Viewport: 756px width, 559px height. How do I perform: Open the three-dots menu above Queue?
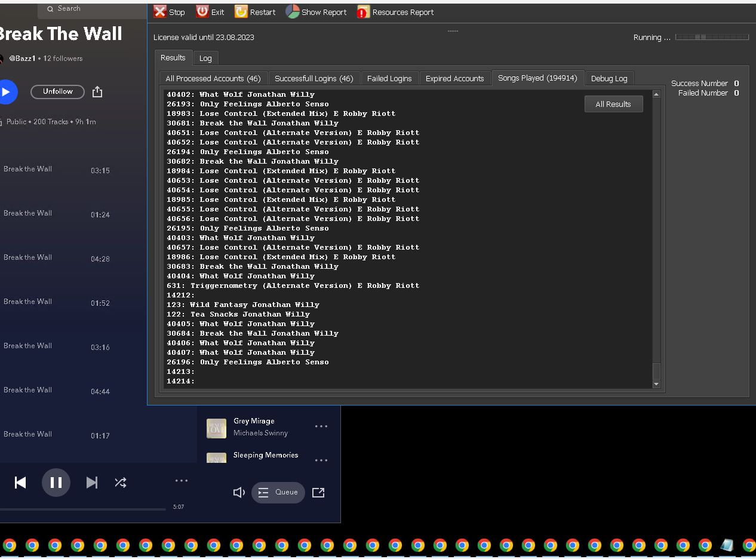(x=182, y=481)
